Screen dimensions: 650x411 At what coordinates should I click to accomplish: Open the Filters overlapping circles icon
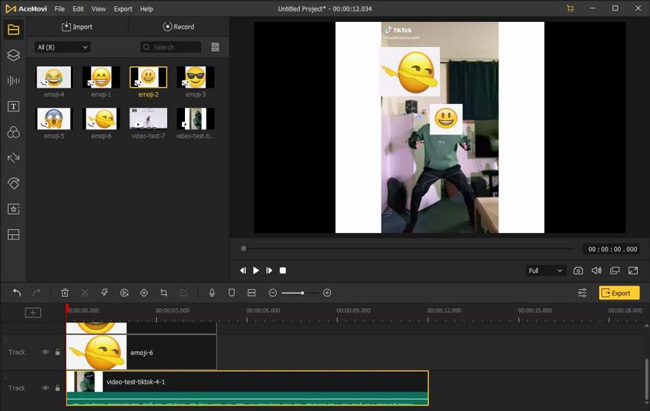click(13, 132)
